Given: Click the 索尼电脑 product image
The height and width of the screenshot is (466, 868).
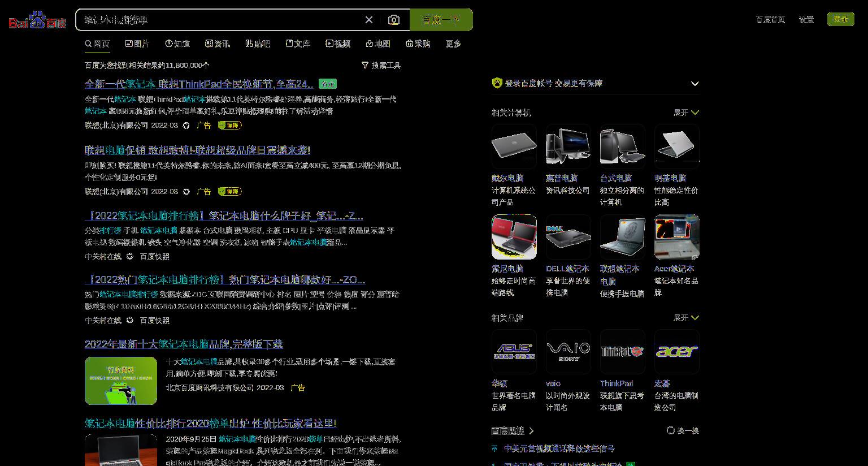Looking at the screenshot, I should [514, 237].
